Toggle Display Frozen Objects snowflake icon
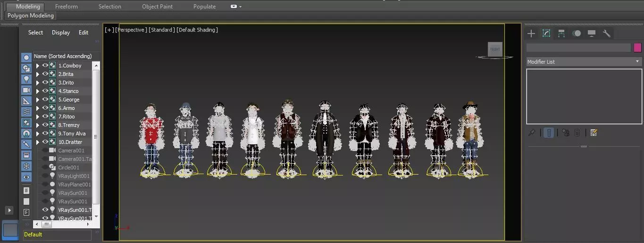 click(x=26, y=166)
